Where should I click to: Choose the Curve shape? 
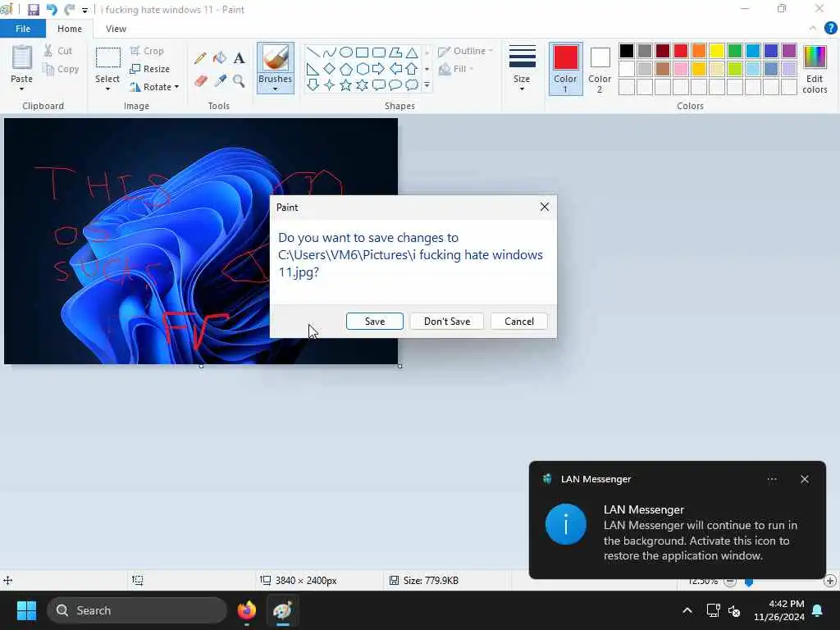(330, 52)
